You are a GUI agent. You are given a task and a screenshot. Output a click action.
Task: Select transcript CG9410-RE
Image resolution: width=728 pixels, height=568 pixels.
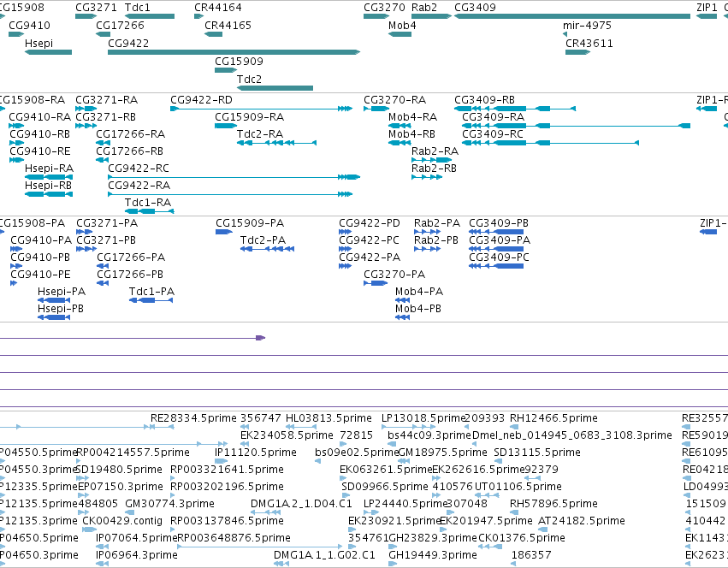coord(40,152)
